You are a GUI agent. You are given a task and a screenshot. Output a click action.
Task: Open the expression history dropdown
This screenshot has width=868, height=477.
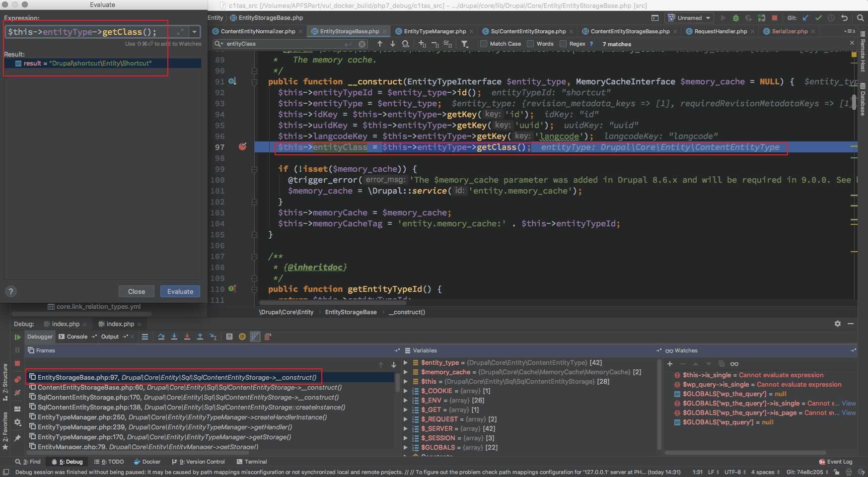(x=194, y=32)
